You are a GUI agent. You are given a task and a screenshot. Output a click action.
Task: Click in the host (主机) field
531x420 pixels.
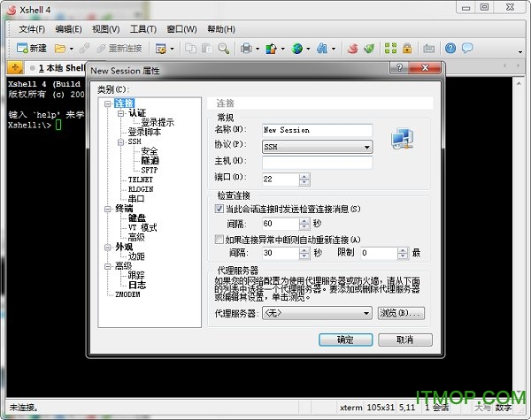pyautogui.click(x=318, y=162)
